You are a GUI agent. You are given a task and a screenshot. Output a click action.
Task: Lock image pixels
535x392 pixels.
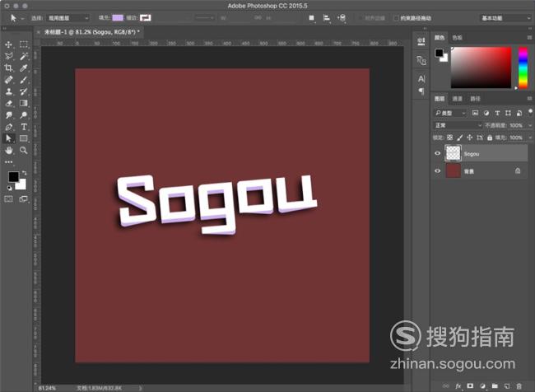point(459,138)
